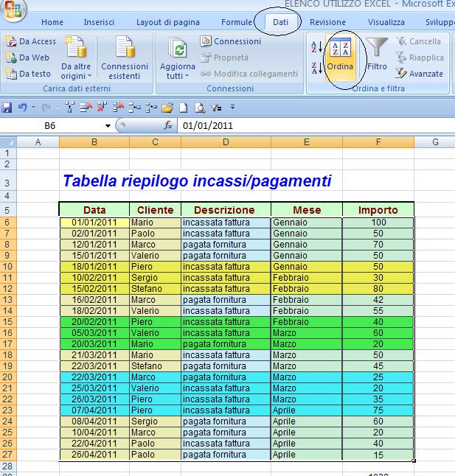This screenshot has height=476, width=455.
Task: Click the Connessioni icon in ribbon
Action: coord(206,41)
